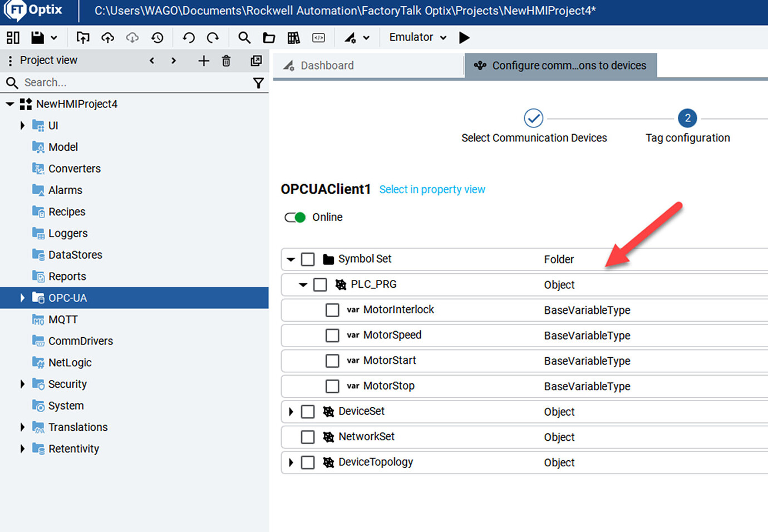Click the Undo icon

coord(189,37)
